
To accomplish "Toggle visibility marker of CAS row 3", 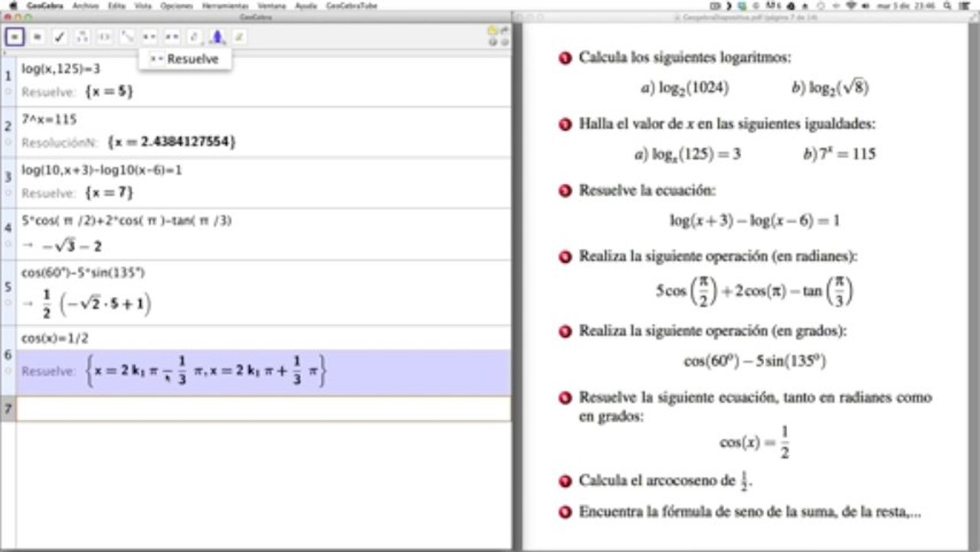I will coord(8,192).
